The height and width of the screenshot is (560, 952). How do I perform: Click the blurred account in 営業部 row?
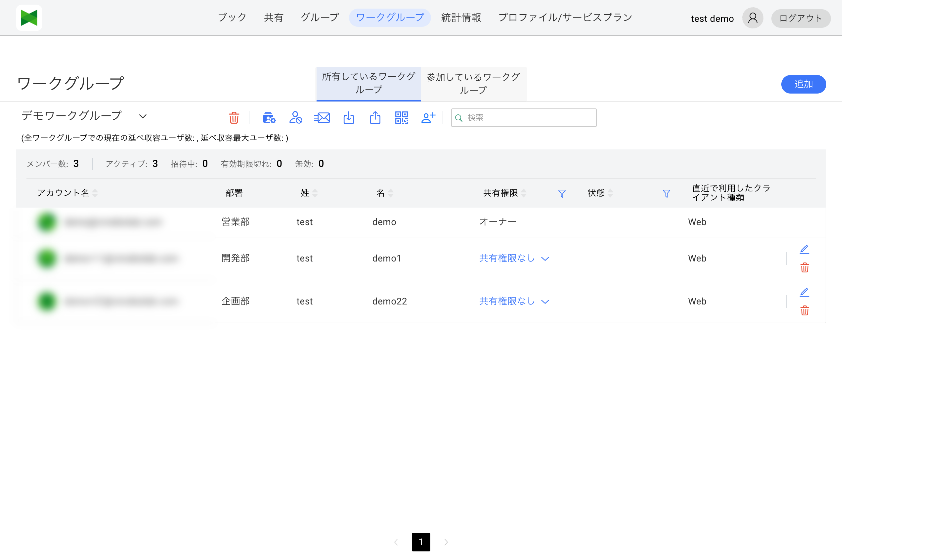[x=113, y=222]
